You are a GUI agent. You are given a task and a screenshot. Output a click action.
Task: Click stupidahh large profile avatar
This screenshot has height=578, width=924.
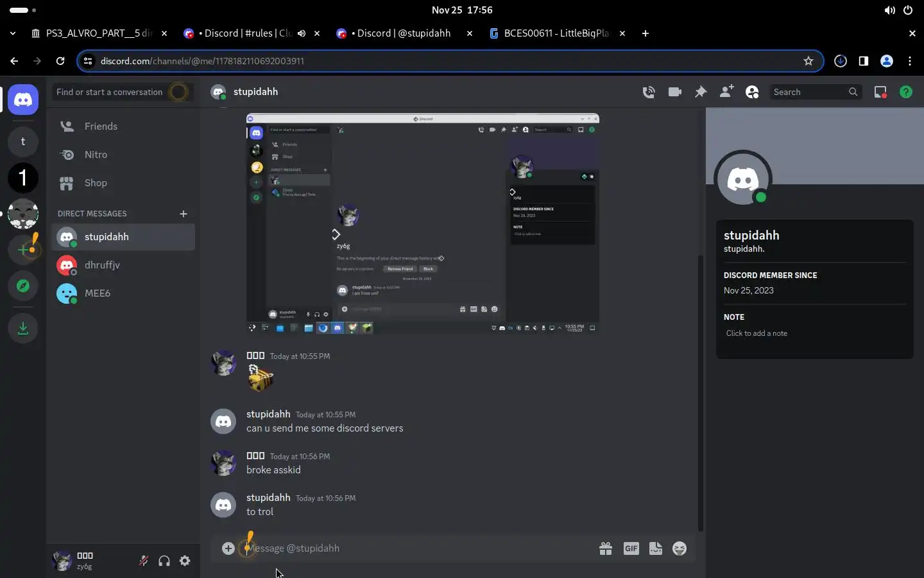pyautogui.click(x=743, y=179)
